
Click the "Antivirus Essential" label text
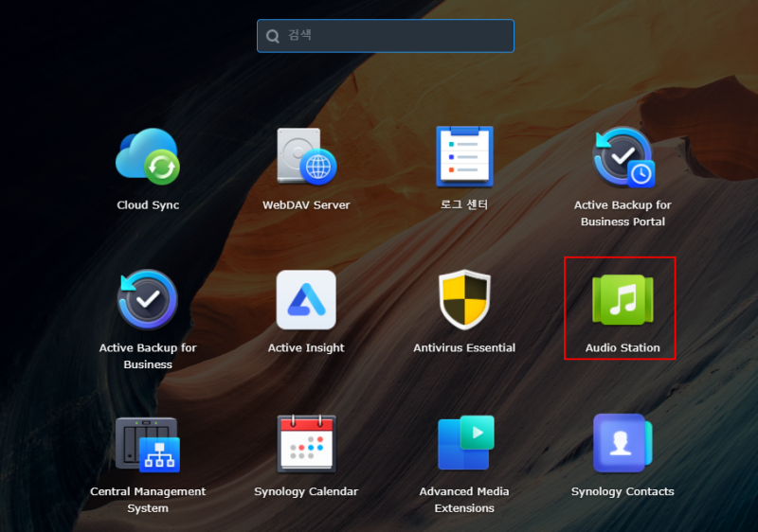click(464, 348)
